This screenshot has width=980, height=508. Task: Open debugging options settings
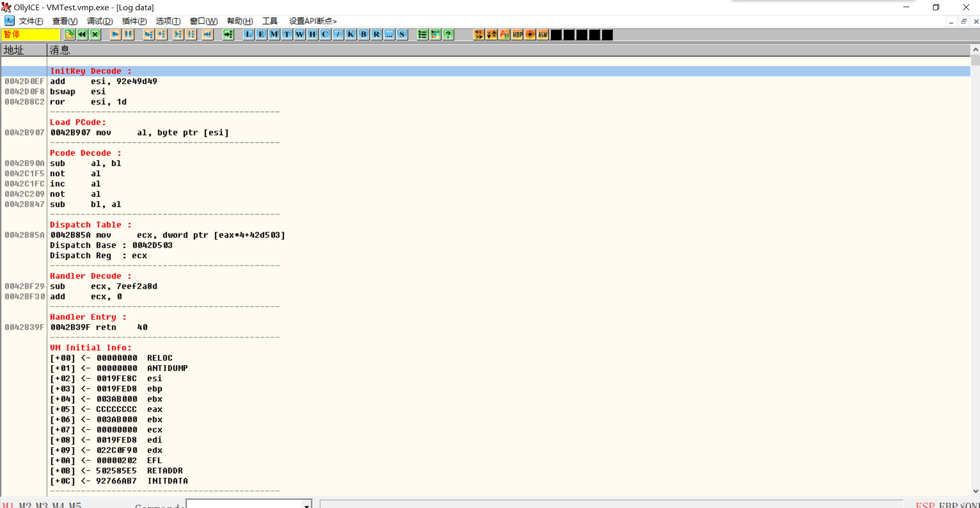(168, 21)
